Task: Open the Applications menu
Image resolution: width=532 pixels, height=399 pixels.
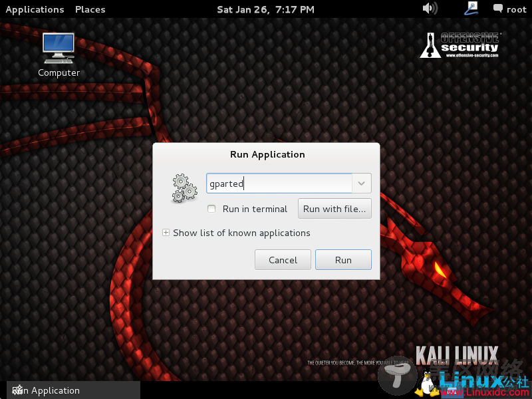Action: click(x=35, y=9)
